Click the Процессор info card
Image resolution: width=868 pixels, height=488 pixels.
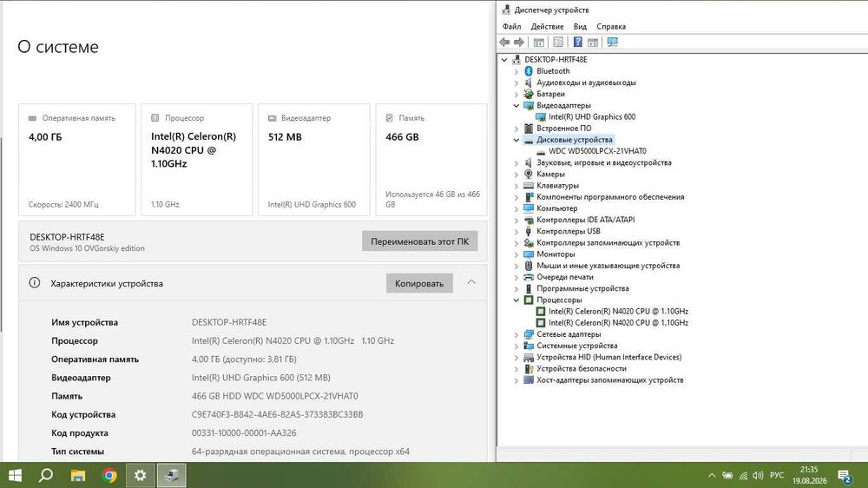pyautogui.click(x=196, y=160)
